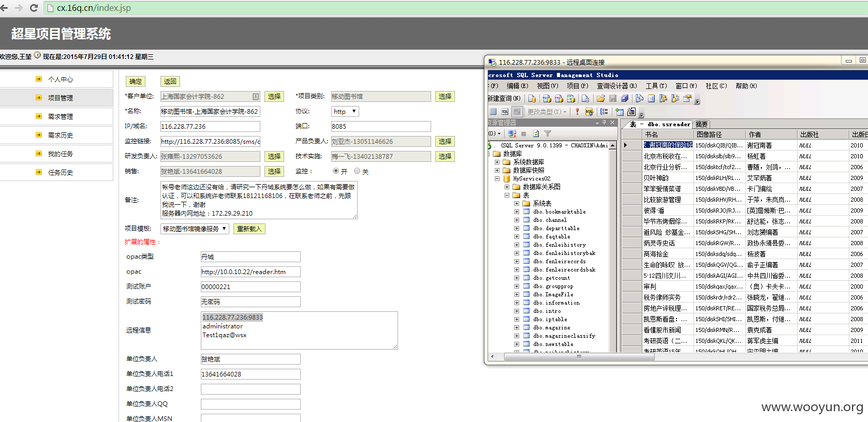Click the Refresh icon in Object Explorer
Image resolution: width=868 pixels, height=422 pixels.
pos(536,133)
